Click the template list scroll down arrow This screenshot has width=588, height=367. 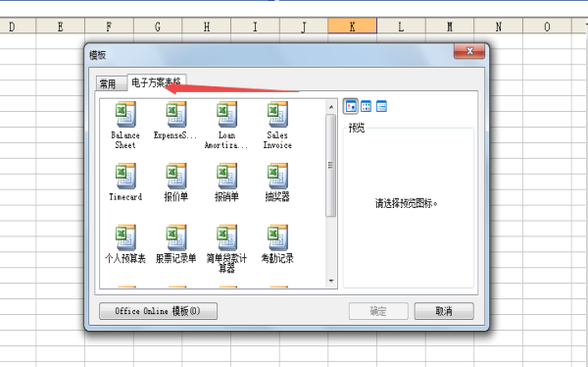point(331,281)
